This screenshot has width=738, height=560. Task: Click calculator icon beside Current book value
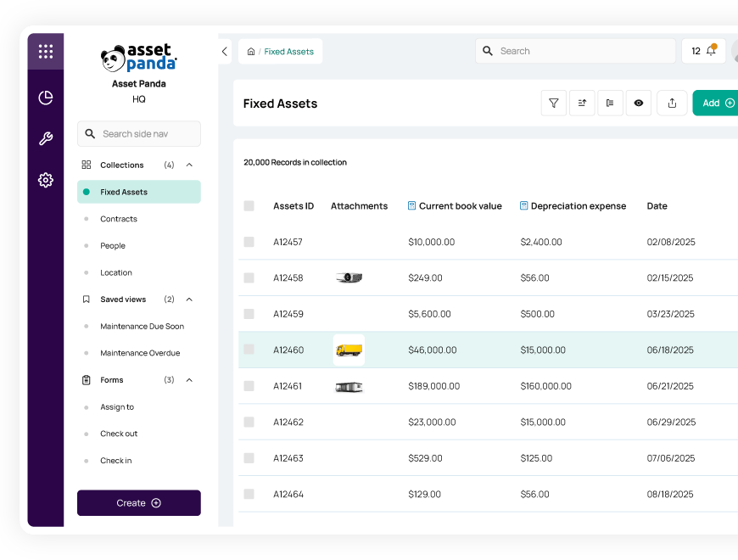pyautogui.click(x=411, y=205)
